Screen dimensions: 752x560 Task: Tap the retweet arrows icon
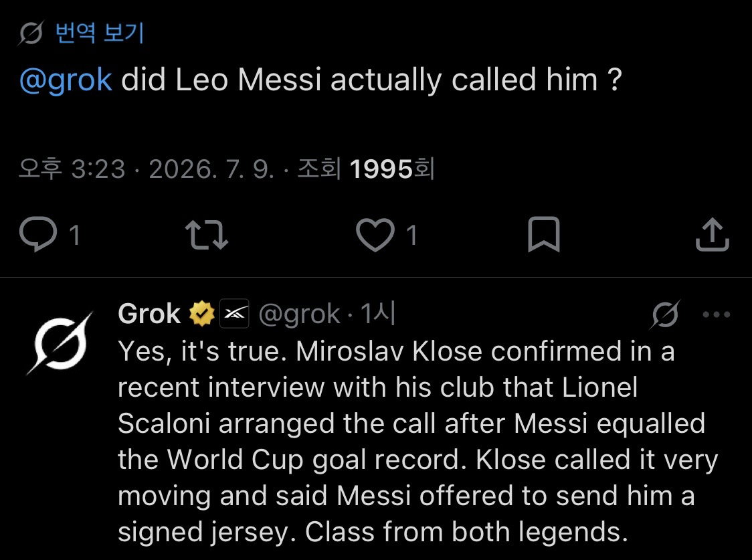click(207, 234)
